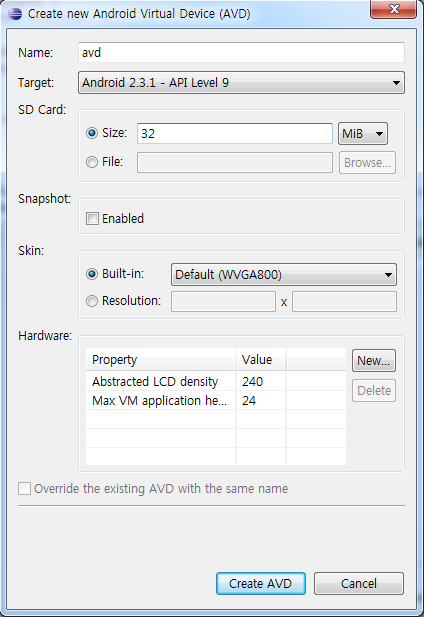Click the Delete hardware button
Screen dimensions: 424x617
point(374,390)
